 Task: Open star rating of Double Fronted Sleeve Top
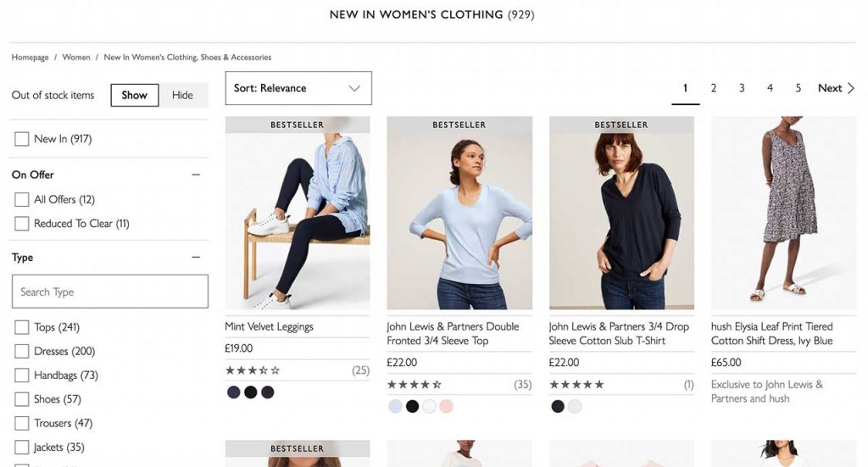(414, 385)
